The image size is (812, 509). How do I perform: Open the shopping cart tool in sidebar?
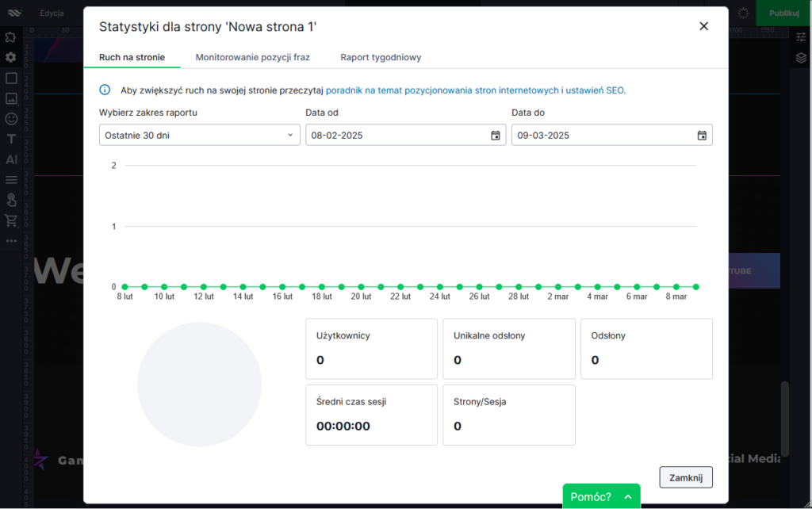coord(11,220)
